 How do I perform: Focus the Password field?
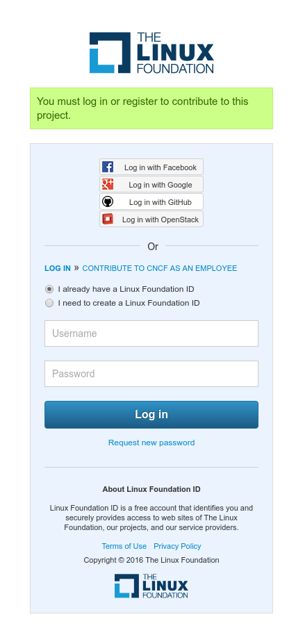(151, 374)
